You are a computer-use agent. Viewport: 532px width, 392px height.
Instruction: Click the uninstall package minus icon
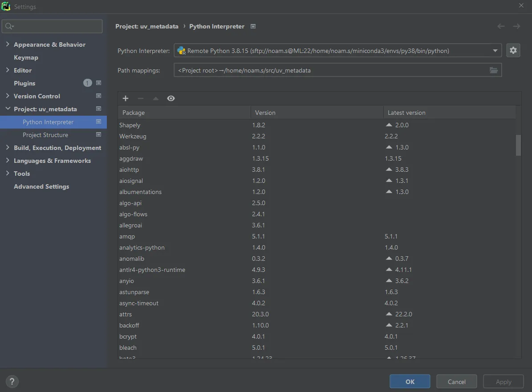[x=141, y=98]
